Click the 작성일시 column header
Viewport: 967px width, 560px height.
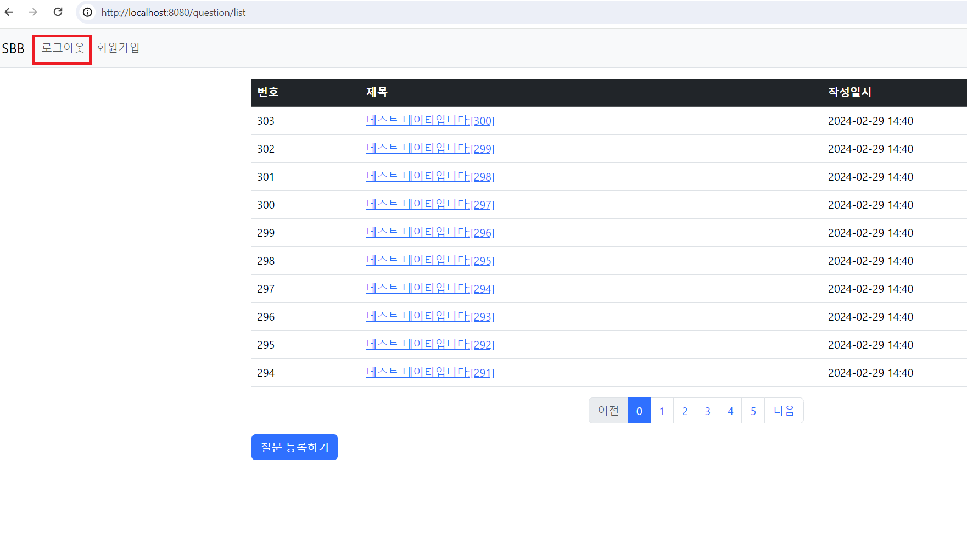click(849, 92)
